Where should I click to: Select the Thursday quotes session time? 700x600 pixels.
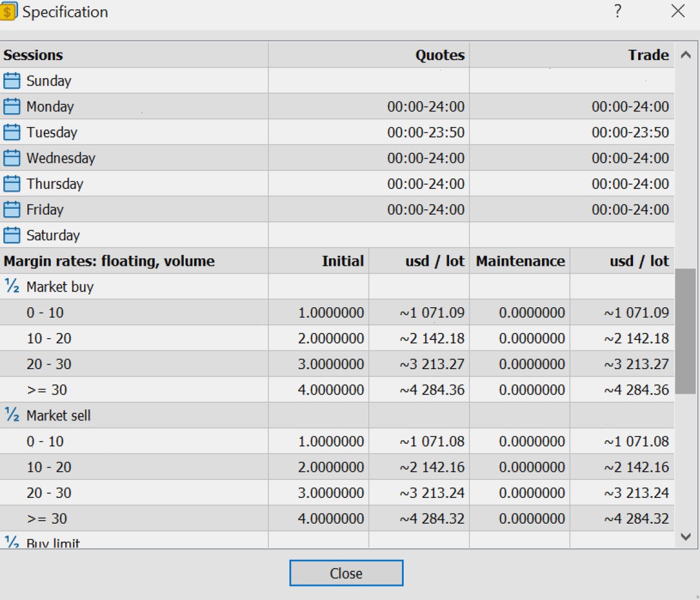tap(426, 184)
